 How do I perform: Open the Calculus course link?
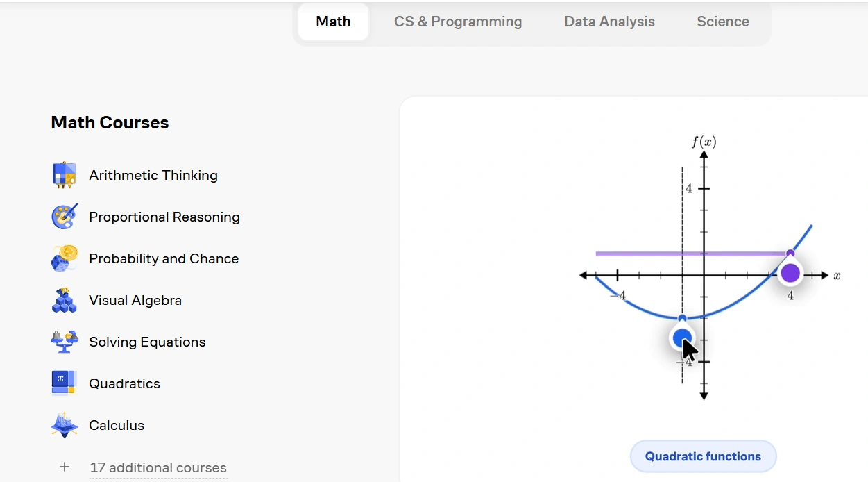tap(117, 425)
